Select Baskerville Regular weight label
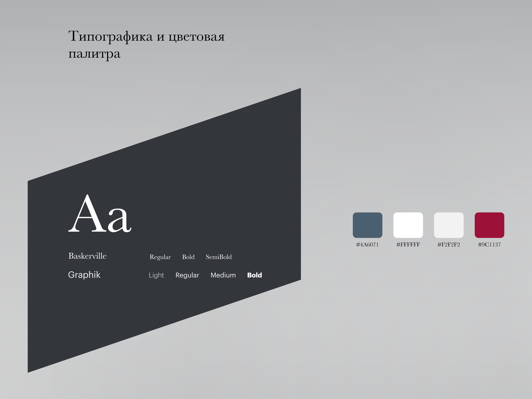 pos(160,257)
